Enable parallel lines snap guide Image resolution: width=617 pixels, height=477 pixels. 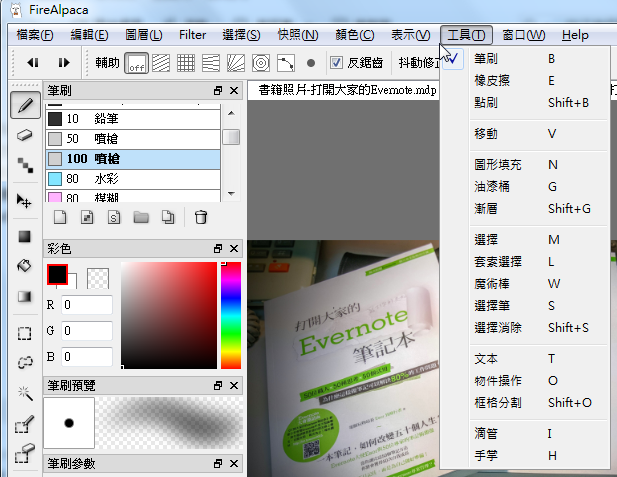click(161, 63)
